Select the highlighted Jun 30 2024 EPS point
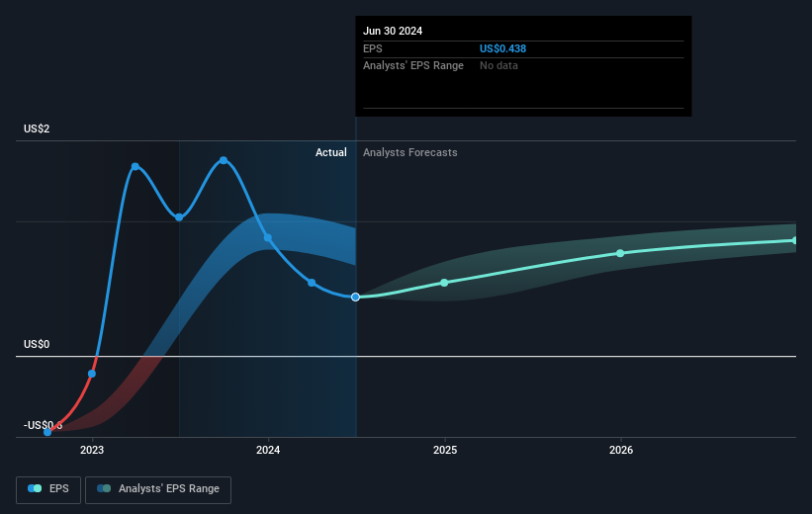 pos(355,298)
